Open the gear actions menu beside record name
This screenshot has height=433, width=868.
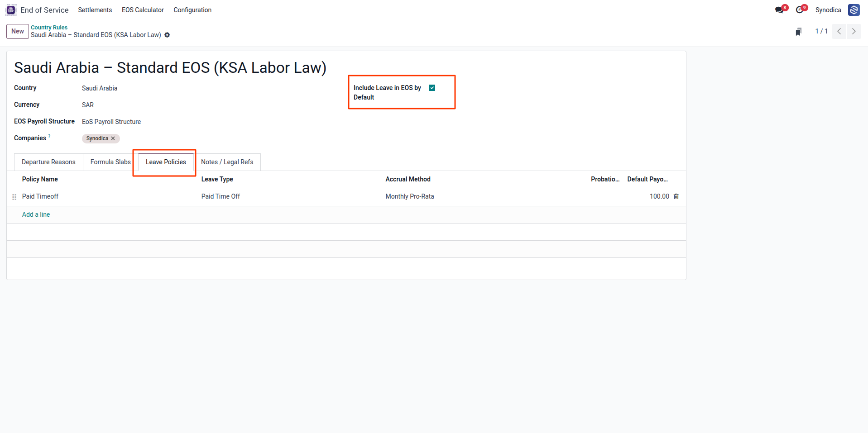pos(167,35)
